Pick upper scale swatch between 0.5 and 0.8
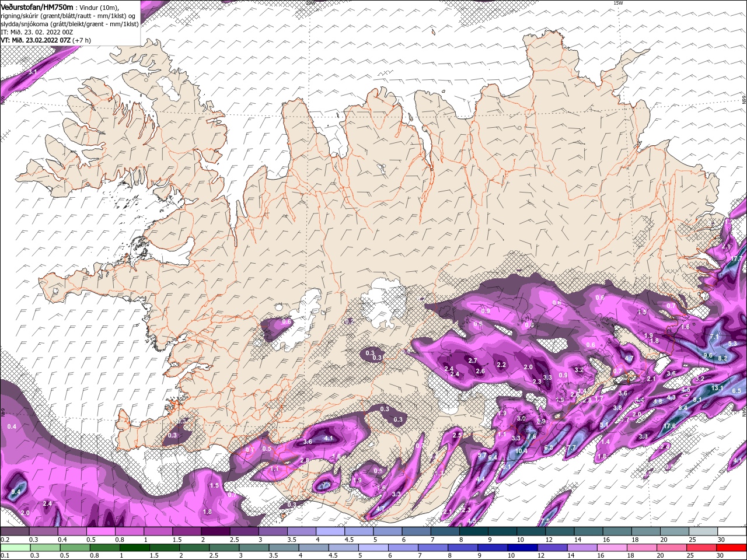Viewport: 747px width, 560px height. [x=100, y=531]
